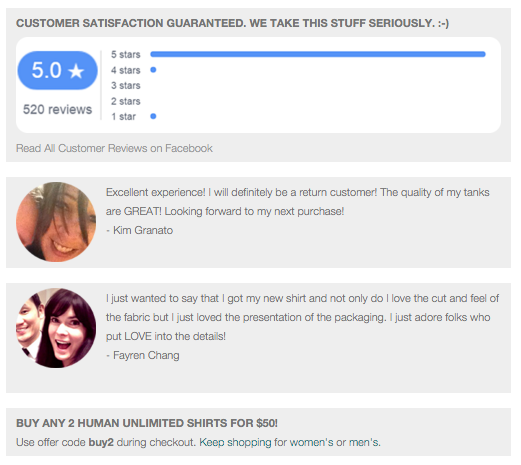Open the women's shirts link

(x=311, y=442)
